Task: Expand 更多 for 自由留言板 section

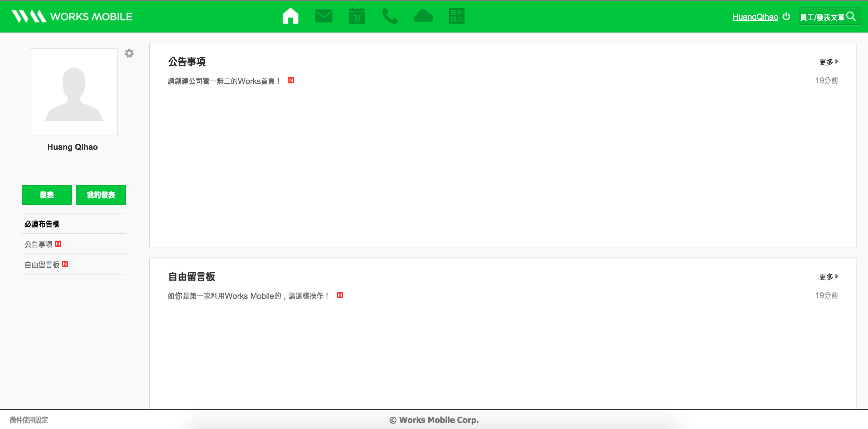Action: pyautogui.click(x=829, y=277)
